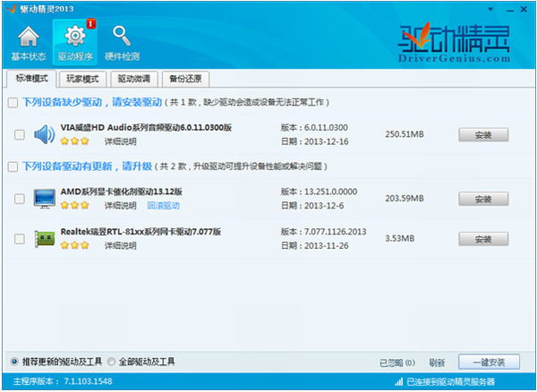Screen dimensions: 537x392
Task: Open the 驱动微调 tab
Action: pos(134,79)
